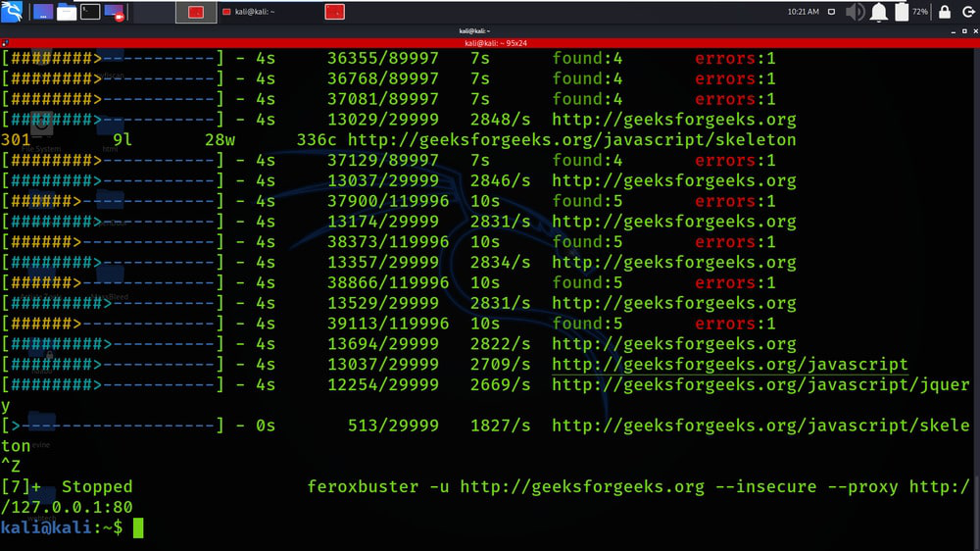This screenshot has height=551, width=980.
Task: Select the '2846/s' request rate
Action: click(500, 180)
